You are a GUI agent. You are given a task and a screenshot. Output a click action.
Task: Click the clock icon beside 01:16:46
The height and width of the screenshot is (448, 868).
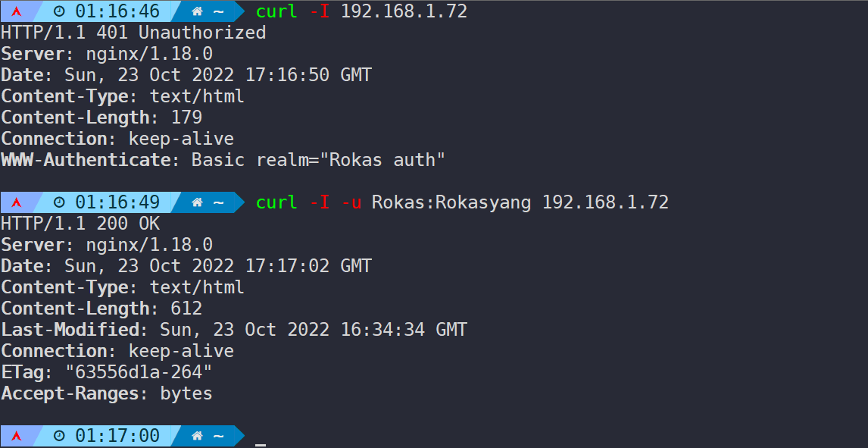click(x=60, y=11)
